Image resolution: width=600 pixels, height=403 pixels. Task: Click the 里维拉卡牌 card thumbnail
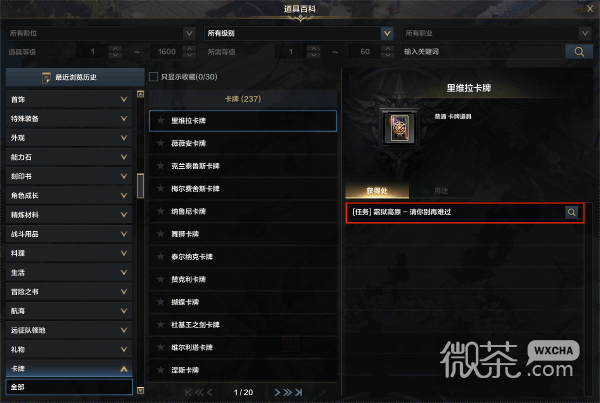click(399, 128)
